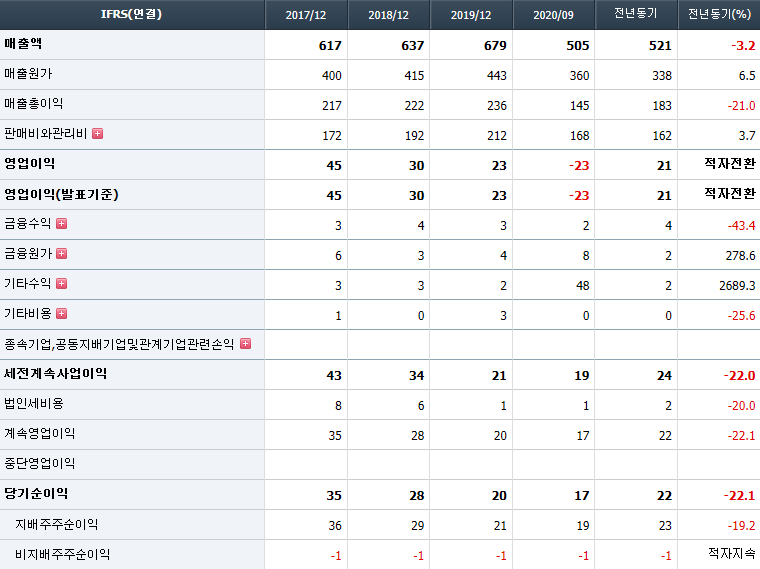Click 매출액 value 637 for 2018/12
The width and height of the screenshot is (760, 569).
pos(412,46)
